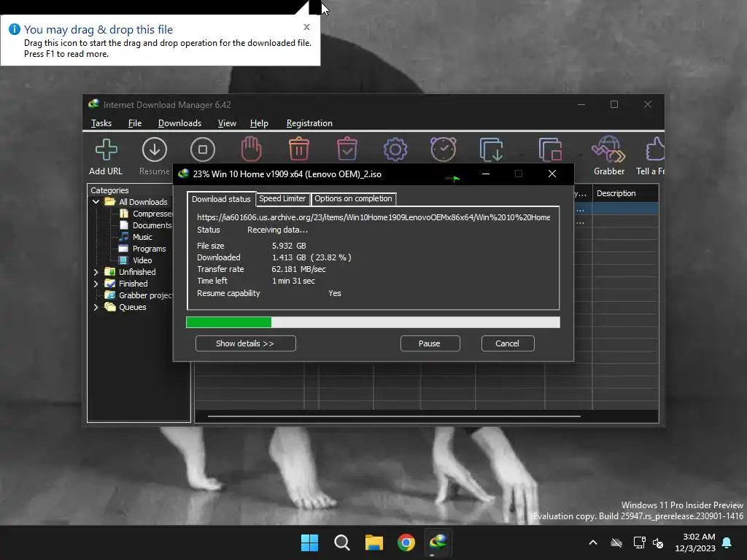Switch to the Download status tab

(221, 199)
